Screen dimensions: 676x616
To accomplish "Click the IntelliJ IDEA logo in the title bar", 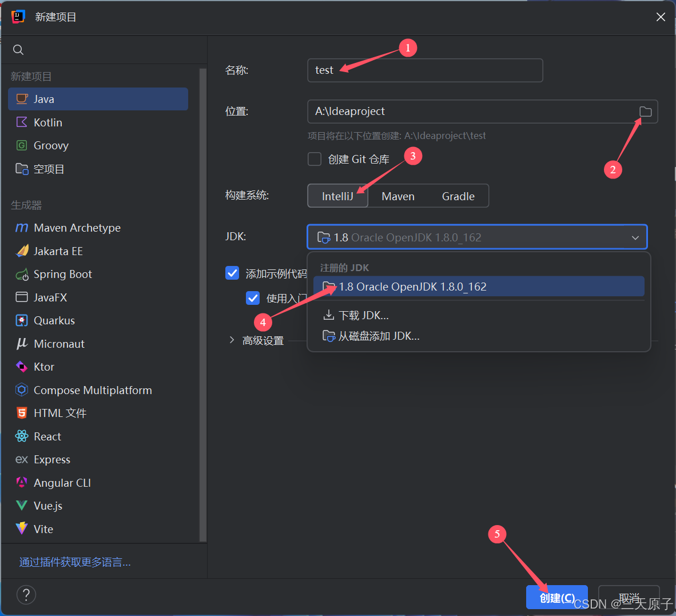I will click(18, 17).
